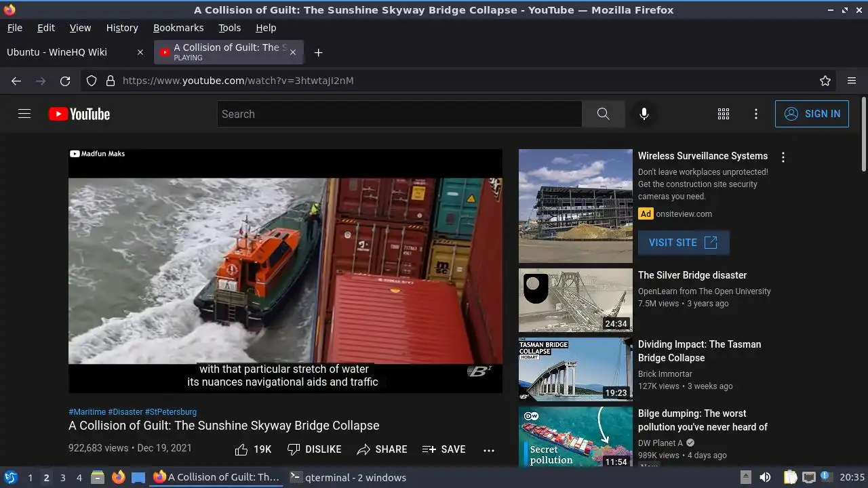Open tracking protection shield icon
Image resolution: width=868 pixels, height=488 pixels.
(x=92, y=81)
